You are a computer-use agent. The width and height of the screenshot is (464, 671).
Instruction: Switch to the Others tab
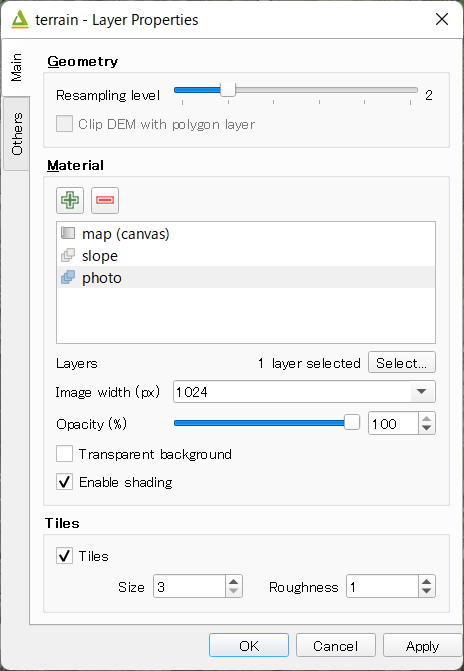point(16,134)
